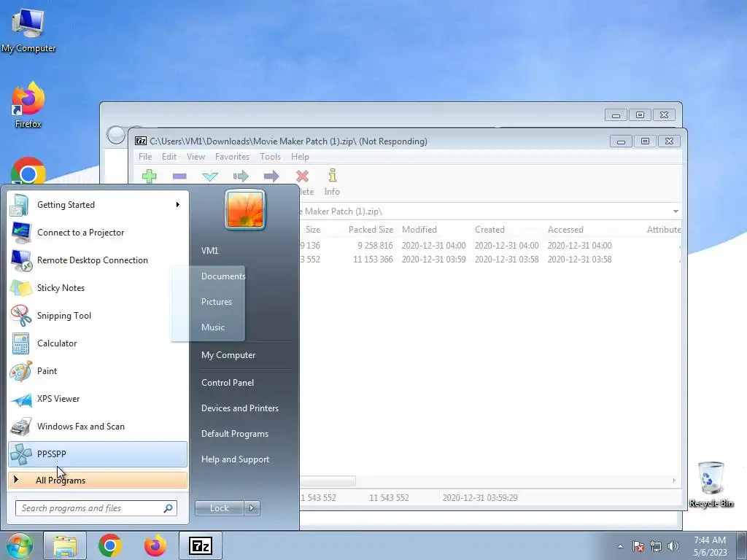This screenshot has width=747, height=560.
Task: Open the File menu in 7-Zip
Action: [x=145, y=157]
